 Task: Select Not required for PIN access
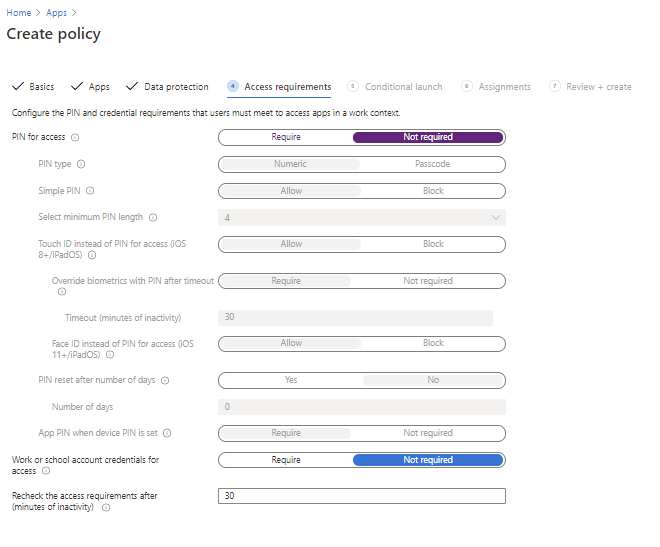428,137
